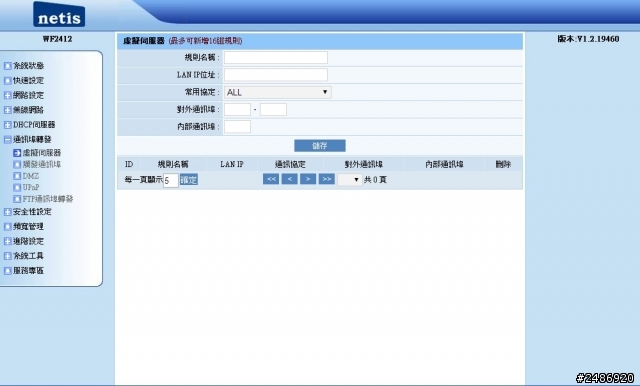Click the 虛擬伺服器 panel title
The width and height of the screenshot is (640, 386).
click(x=144, y=41)
